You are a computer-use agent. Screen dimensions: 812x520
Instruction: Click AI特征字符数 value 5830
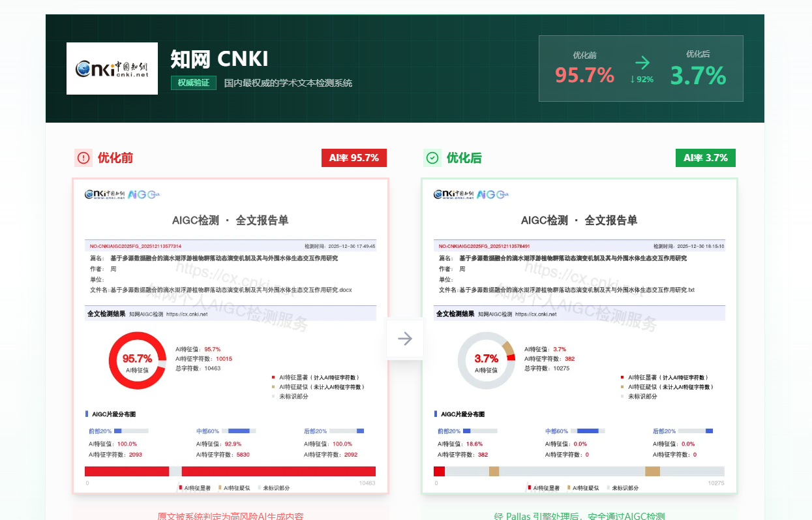pyautogui.click(x=243, y=455)
